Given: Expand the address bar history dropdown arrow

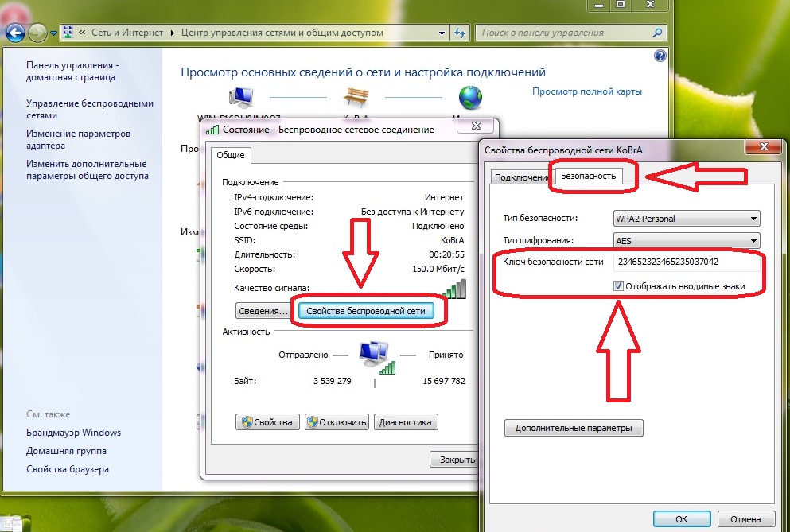Looking at the screenshot, I should (x=442, y=33).
